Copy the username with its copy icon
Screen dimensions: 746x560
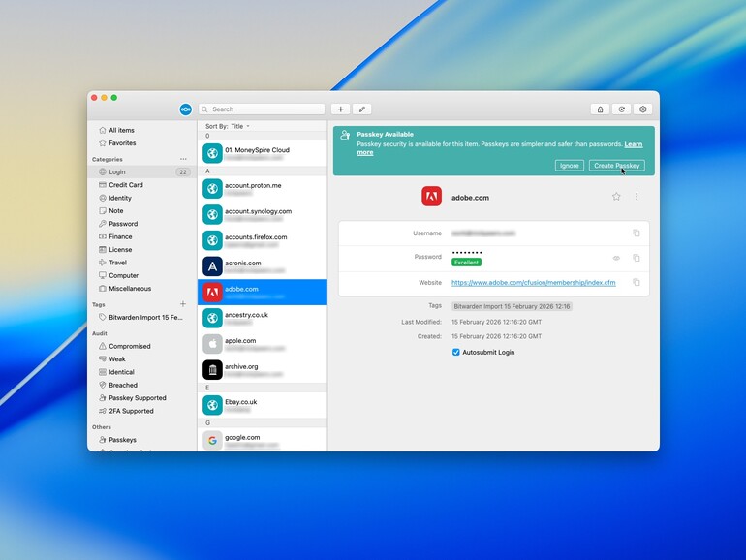click(x=637, y=233)
